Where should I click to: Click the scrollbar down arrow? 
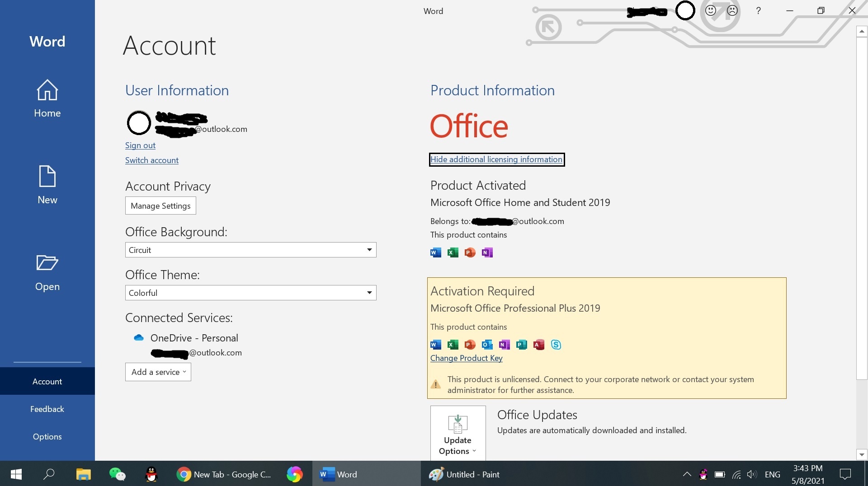click(x=861, y=455)
